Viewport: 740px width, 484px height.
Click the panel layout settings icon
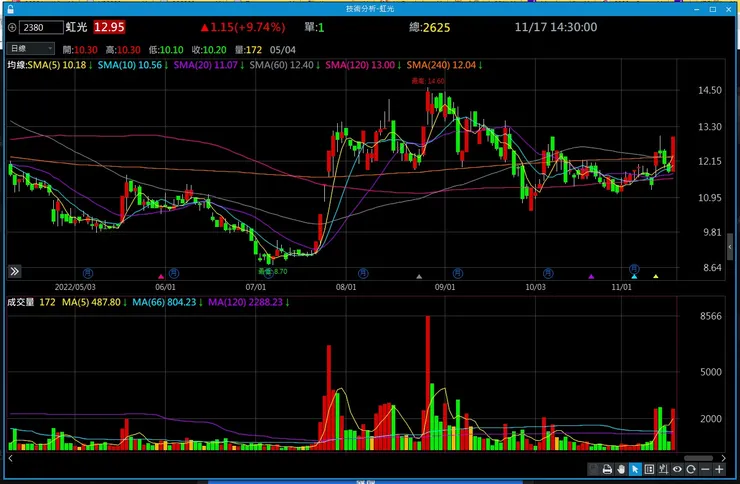pyautogui.click(x=649, y=469)
